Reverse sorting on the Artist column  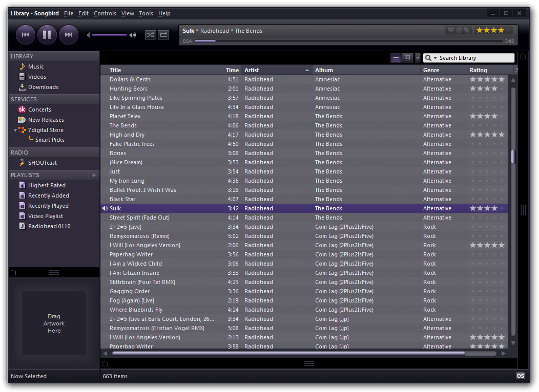pos(277,70)
